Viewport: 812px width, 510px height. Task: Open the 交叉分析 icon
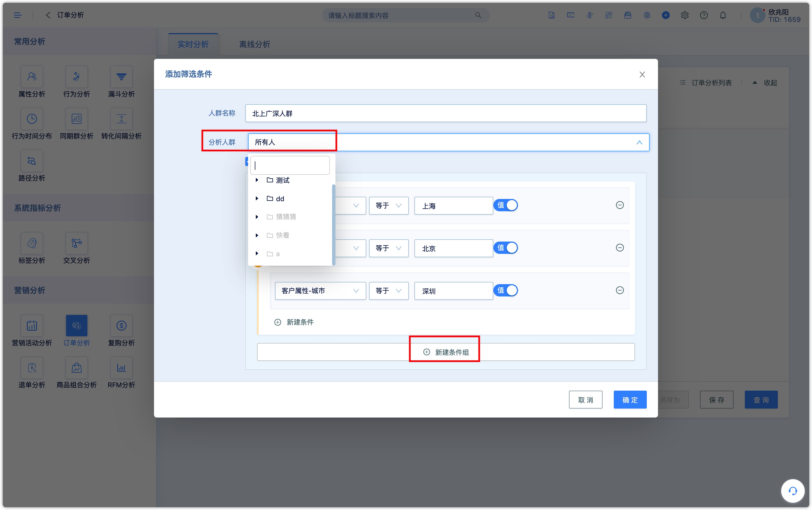pos(76,243)
